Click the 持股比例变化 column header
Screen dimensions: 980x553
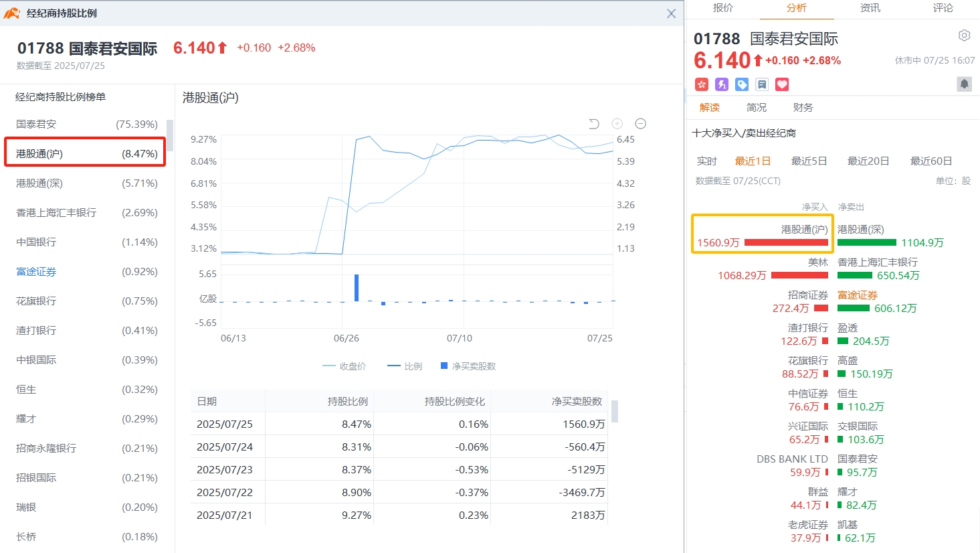455,402
